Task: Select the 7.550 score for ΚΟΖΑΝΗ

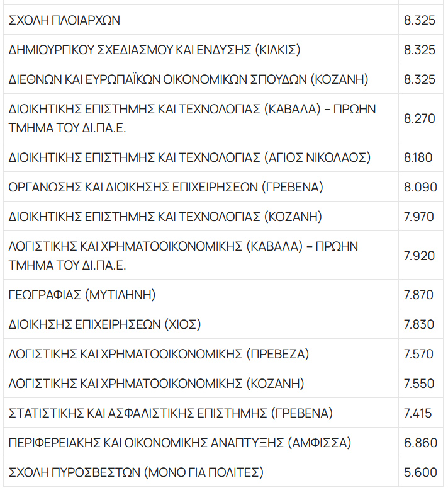Action: (419, 384)
